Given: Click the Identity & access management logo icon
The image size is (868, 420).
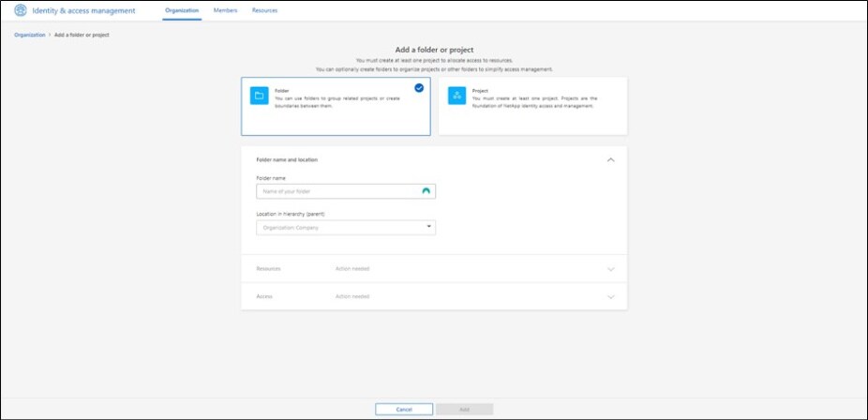Looking at the screenshot, I should (20, 10).
